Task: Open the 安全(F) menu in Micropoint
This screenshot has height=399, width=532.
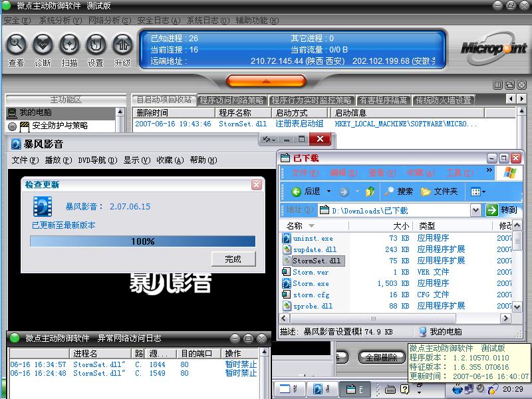Action: point(17,21)
